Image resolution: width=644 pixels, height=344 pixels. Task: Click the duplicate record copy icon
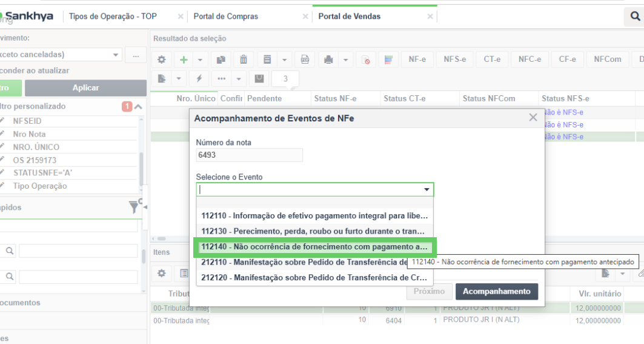[221, 59]
